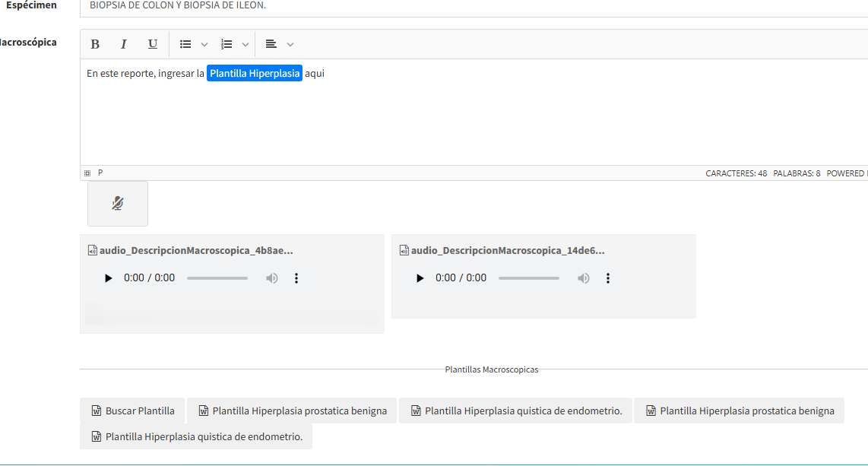Mute the second audio recording's volume
Image resolution: width=868 pixels, height=466 pixels.
pos(583,278)
